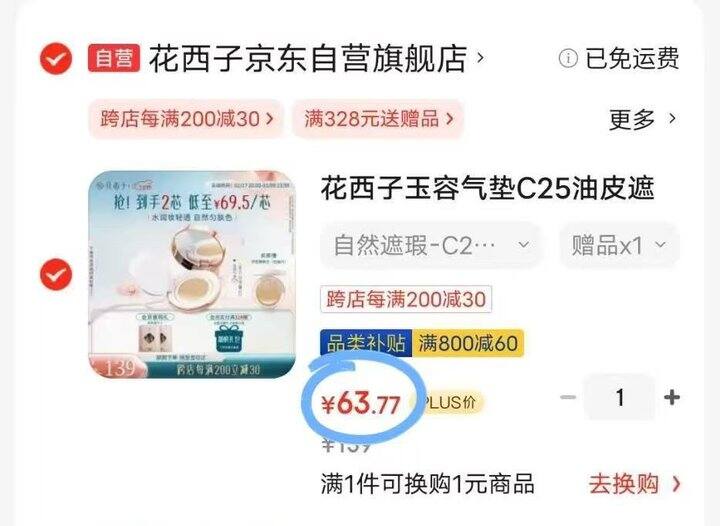Click 跨店每满200减30 tag under product
This screenshot has width=720, height=526.
pyautogui.click(x=406, y=299)
